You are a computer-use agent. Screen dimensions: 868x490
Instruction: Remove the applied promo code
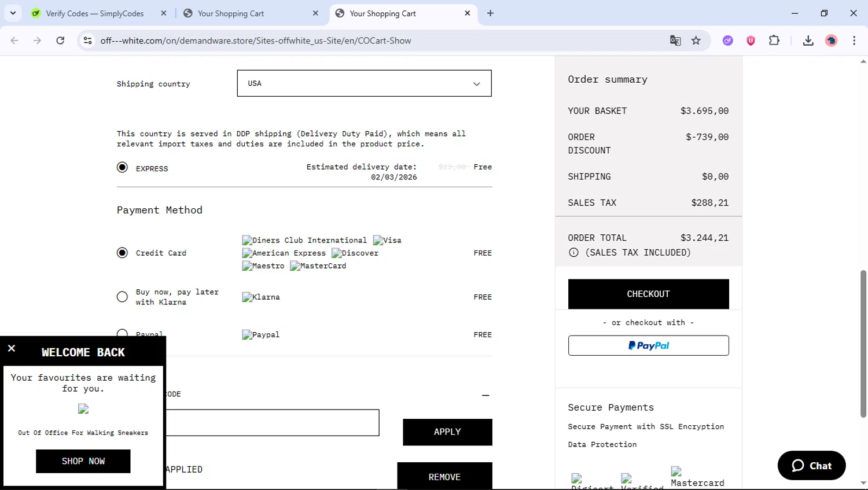pyautogui.click(x=444, y=476)
